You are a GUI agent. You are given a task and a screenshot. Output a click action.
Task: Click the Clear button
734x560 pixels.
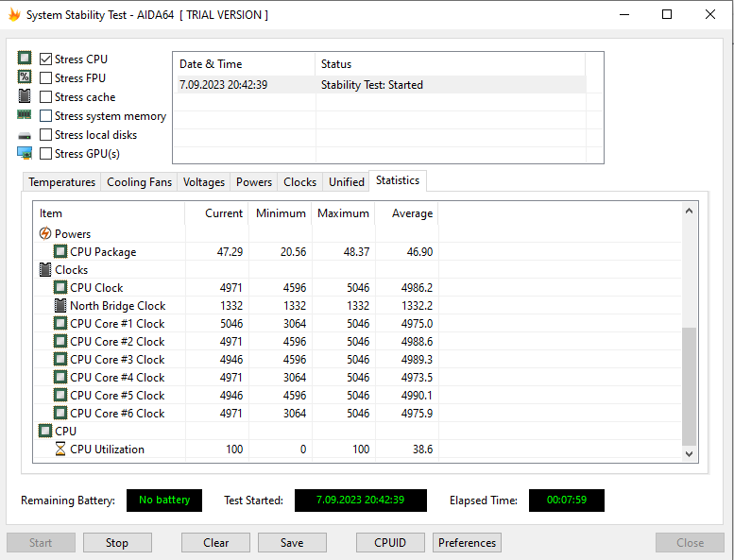tap(215, 543)
